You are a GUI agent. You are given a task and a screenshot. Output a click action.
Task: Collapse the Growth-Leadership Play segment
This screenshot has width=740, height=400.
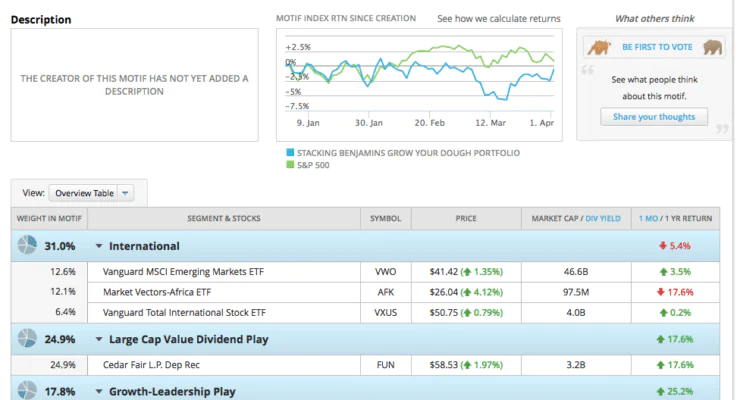click(99, 391)
